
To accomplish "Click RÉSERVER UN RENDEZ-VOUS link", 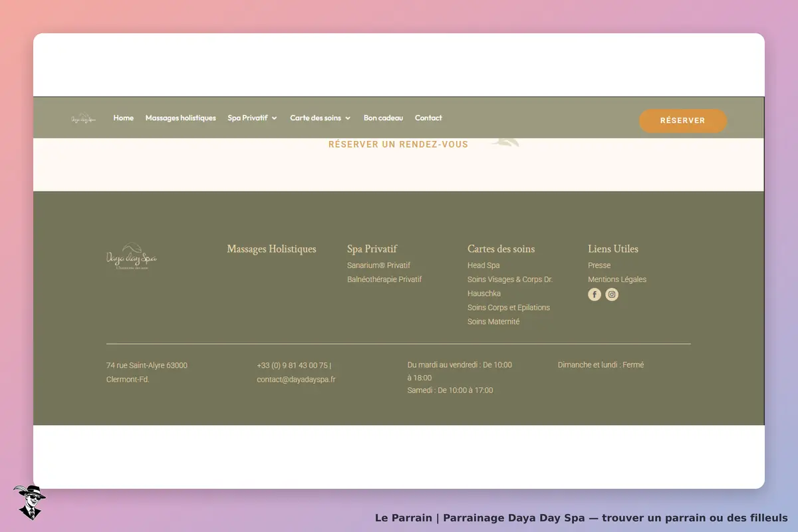I will click(398, 144).
